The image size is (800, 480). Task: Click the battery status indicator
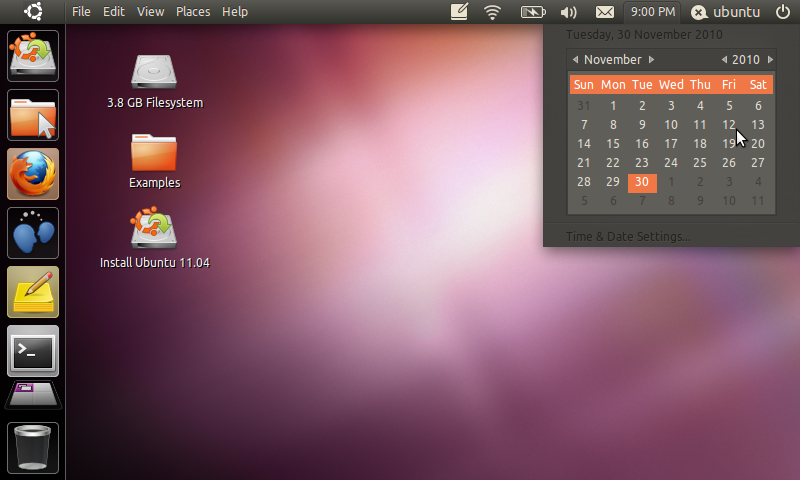pyautogui.click(x=532, y=12)
